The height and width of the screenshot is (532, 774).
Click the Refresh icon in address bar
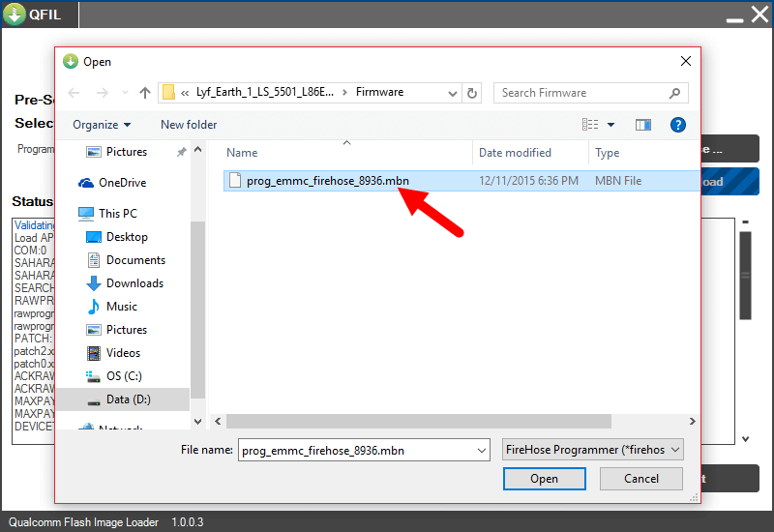[x=472, y=93]
